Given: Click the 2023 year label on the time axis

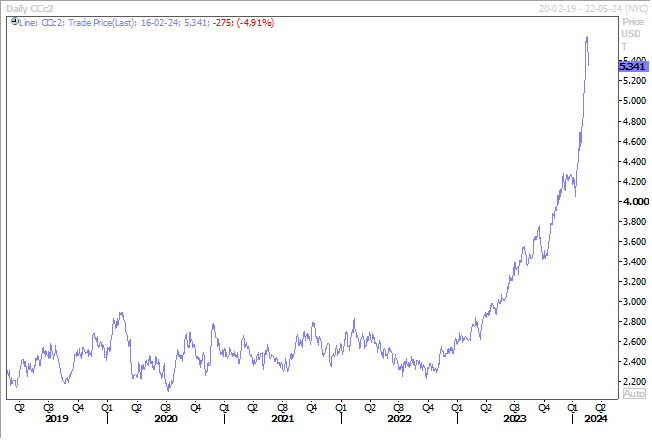Looking at the screenshot, I should pyautogui.click(x=515, y=418).
